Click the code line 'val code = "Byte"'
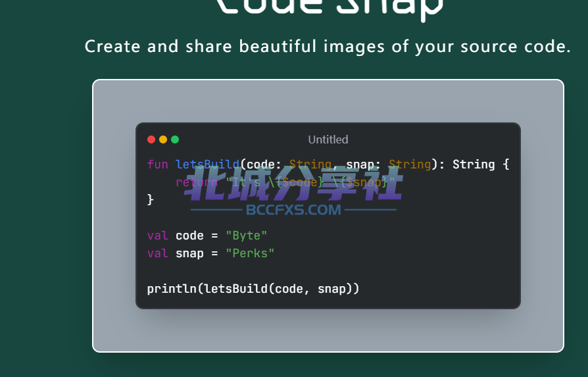This screenshot has height=377, width=588. (x=207, y=236)
